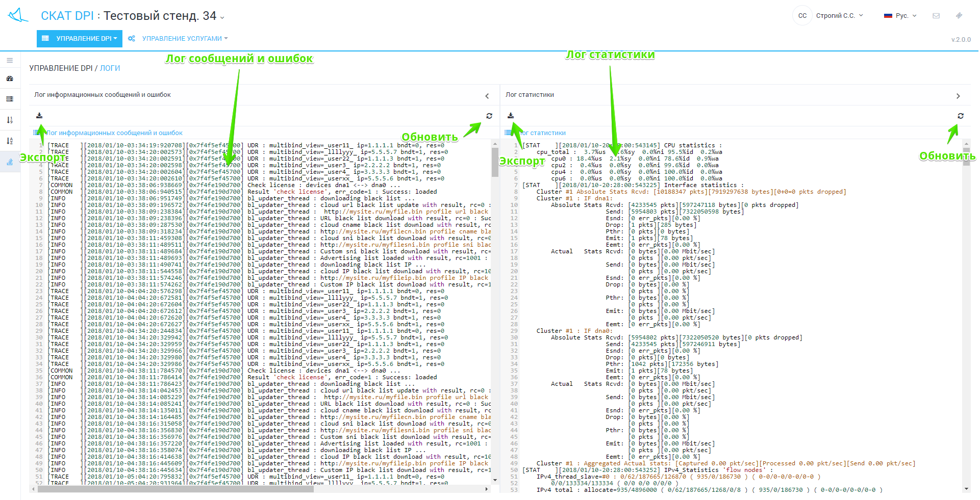This screenshot has height=500, width=980.
Task: Refresh the statistics log panel
Action: (960, 116)
